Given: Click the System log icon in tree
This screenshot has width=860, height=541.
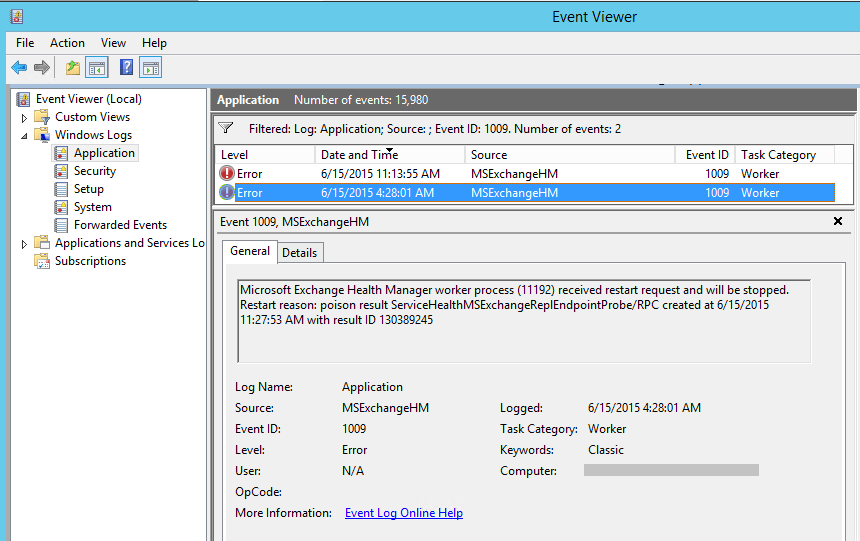Looking at the screenshot, I should 61,207.
